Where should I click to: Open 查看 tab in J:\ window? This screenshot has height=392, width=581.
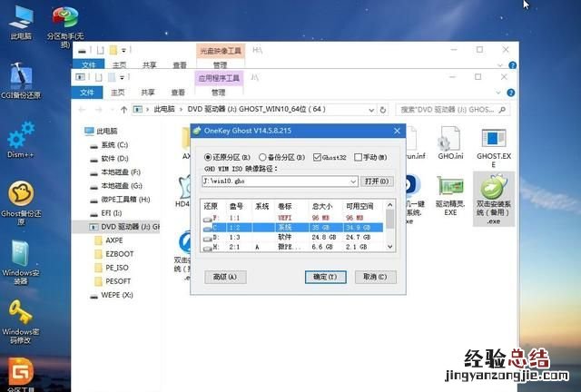click(x=178, y=93)
